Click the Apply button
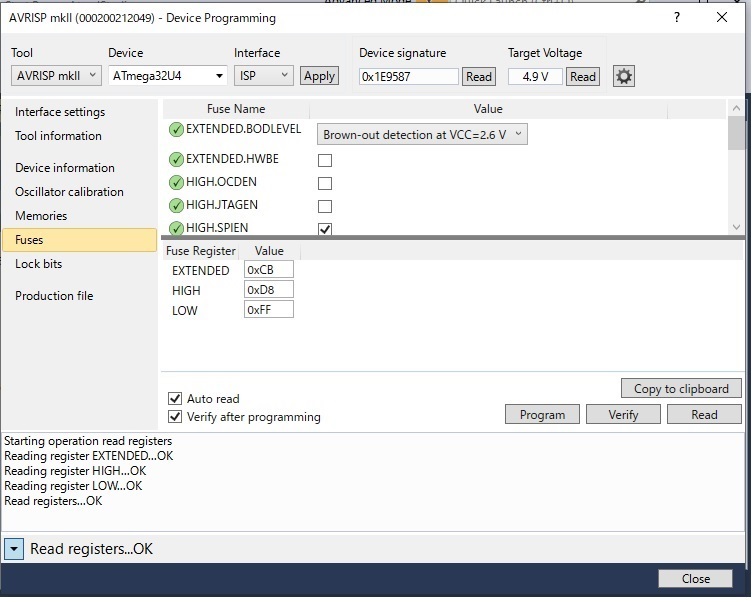The height and width of the screenshot is (602, 754). coord(319,76)
